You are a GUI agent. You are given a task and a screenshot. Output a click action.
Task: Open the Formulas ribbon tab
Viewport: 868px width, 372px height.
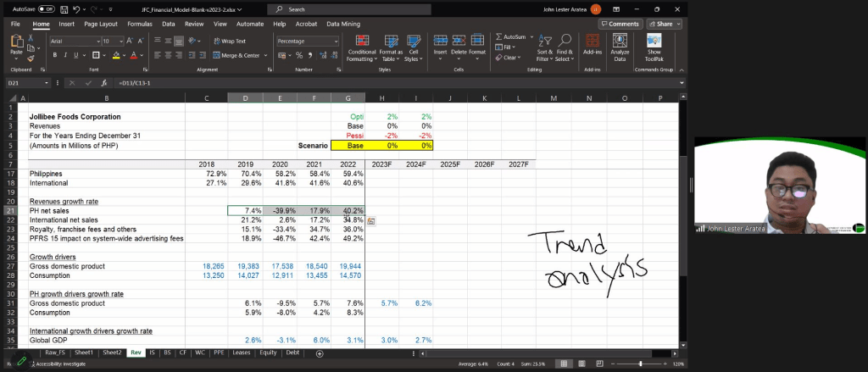point(139,25)
